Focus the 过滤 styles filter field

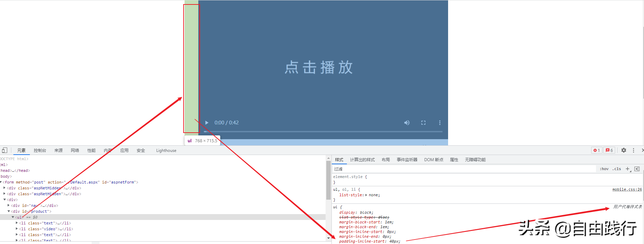click(x=464, y=169)
